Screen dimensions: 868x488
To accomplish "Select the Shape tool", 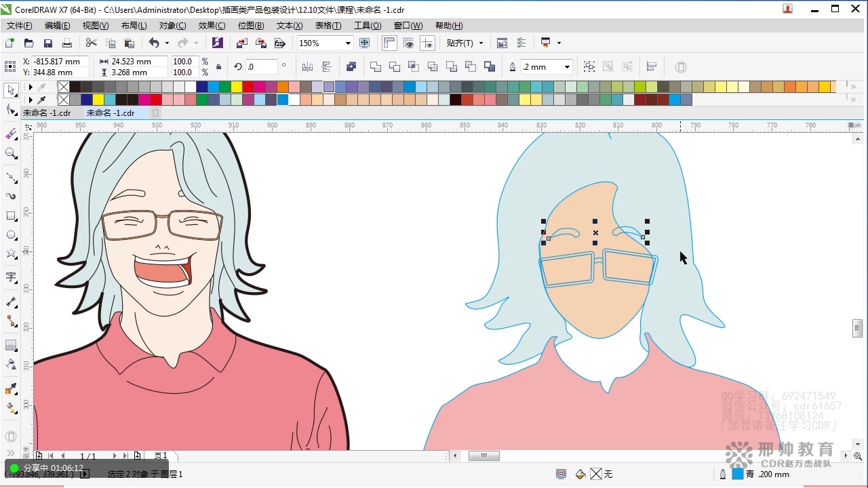I will tap(10, 110).
